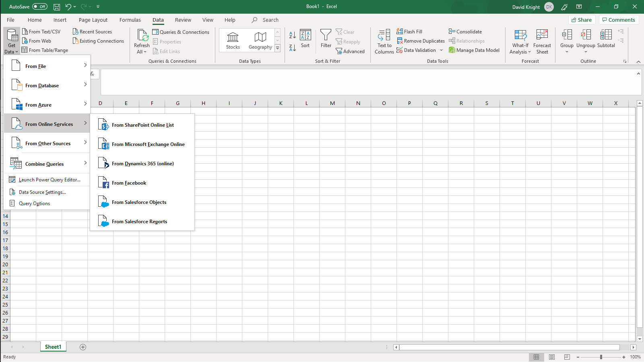This screenshot has height=362, width=644.
Task: Switch to the Home tab
Action: point(35,20)
